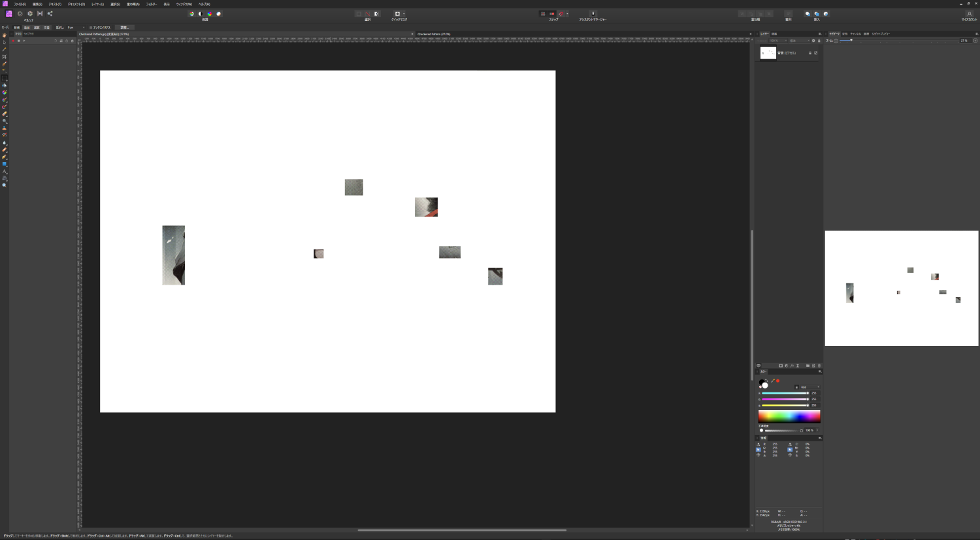Select the Zoom tool at toolbar bottom
Image resolution: width=980 pixels, height=540 pixels.
(4, 185)
